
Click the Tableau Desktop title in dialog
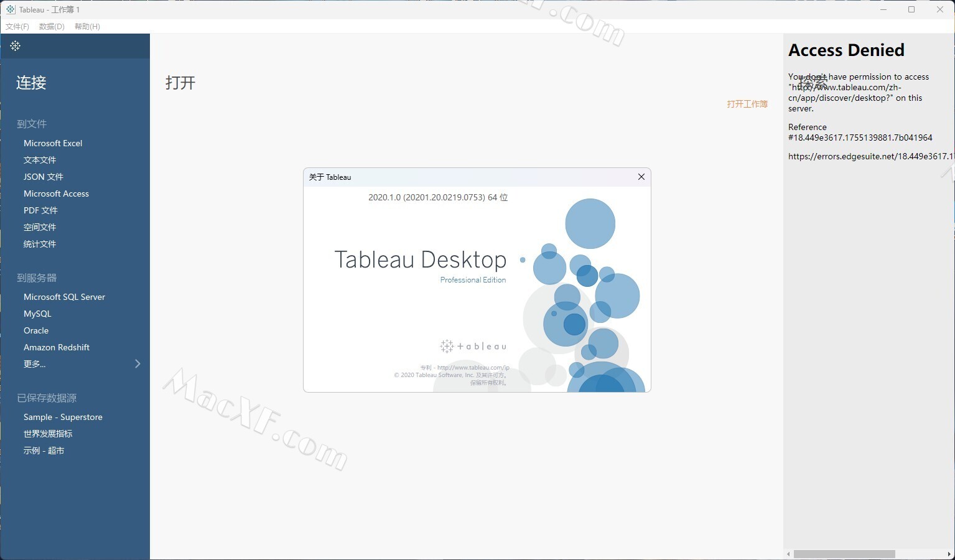[421, 259]
